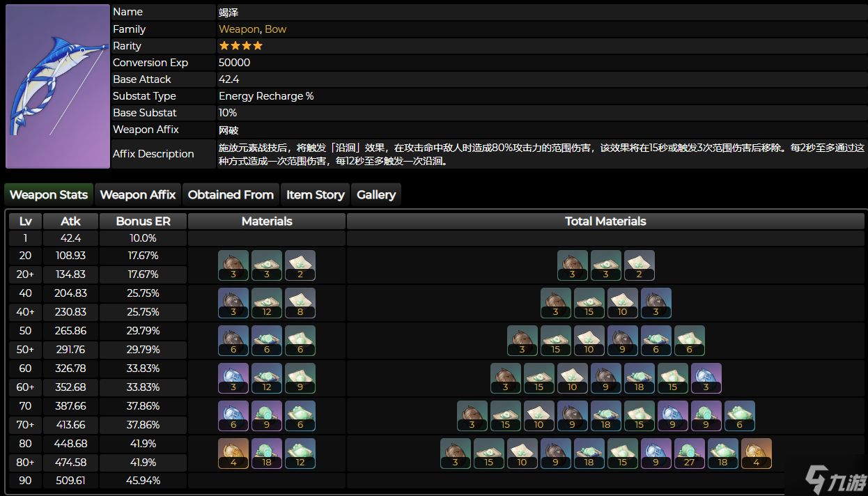Image resolution: width=868 pixels, height=496 pixels.
Task: Click the quantity 3 icon in level 50 Total Materials
Action: pos(522,341)
